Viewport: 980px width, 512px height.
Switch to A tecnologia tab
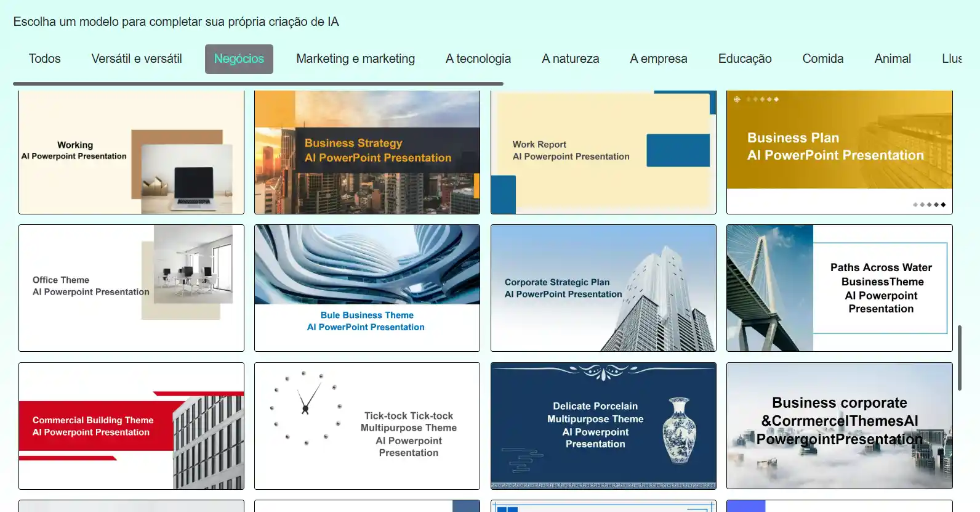pyautogui.click(x=478, y=59)
